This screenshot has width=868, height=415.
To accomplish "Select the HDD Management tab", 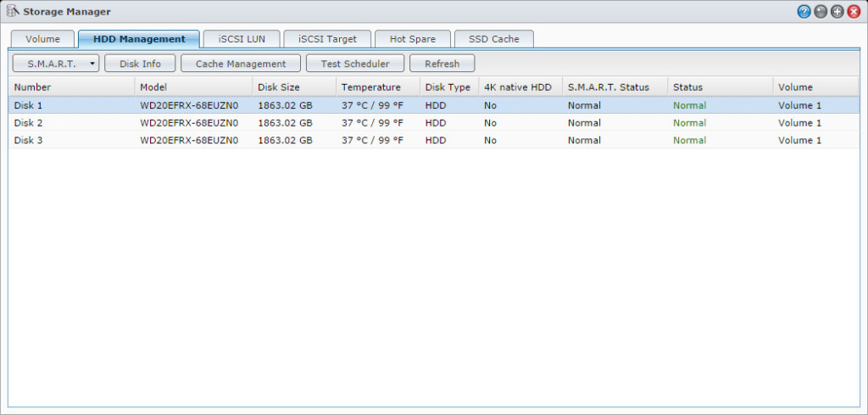I will tap(139, 39).
